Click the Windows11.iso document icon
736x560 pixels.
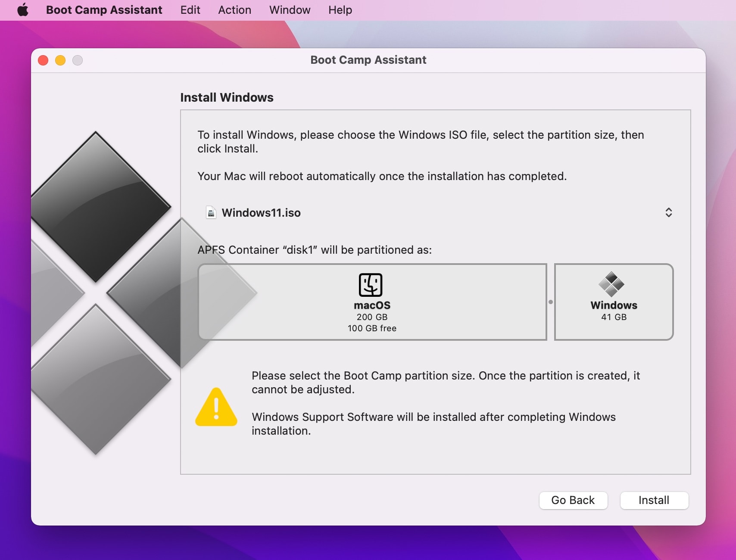pyautogui.click(x=211, y=212)
